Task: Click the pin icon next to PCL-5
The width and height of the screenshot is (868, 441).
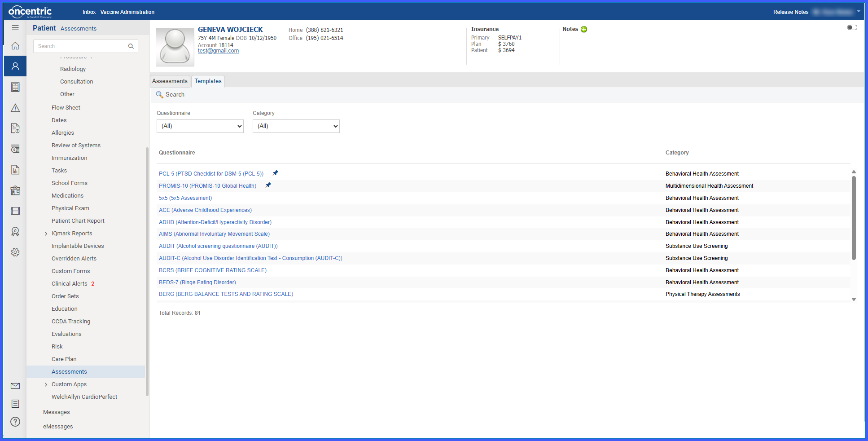Action: [x=276, y=173]
